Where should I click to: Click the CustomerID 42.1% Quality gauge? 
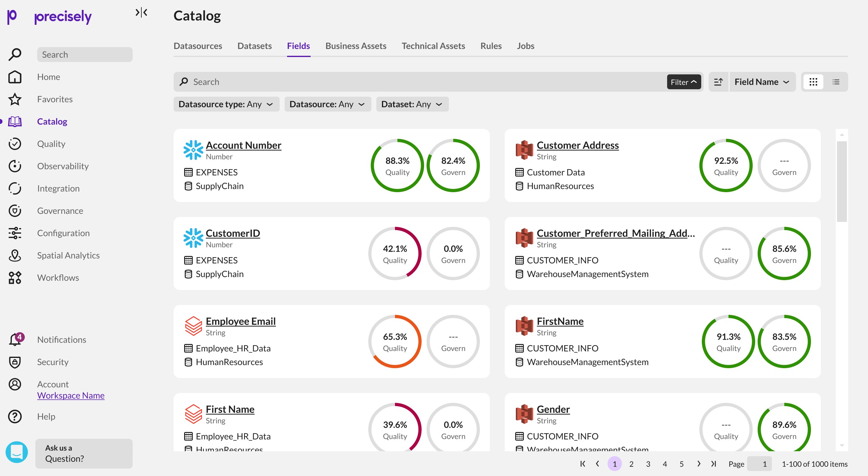[395, 253]
